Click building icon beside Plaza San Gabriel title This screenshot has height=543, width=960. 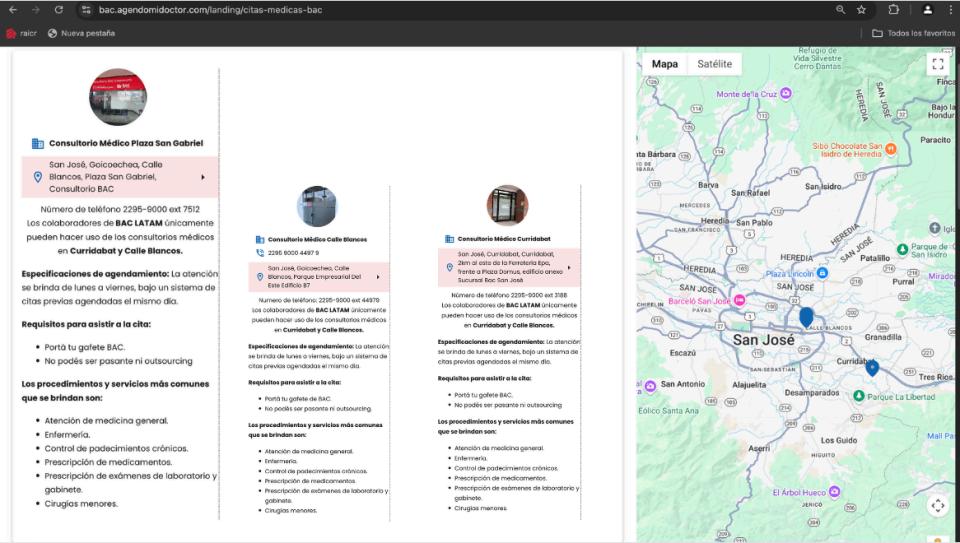click(x=37, y=143)
